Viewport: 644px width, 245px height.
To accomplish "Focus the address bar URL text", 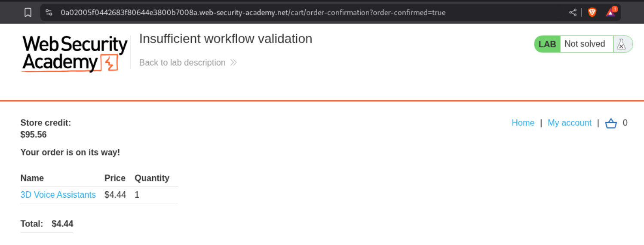I will [x=253, y=12].
